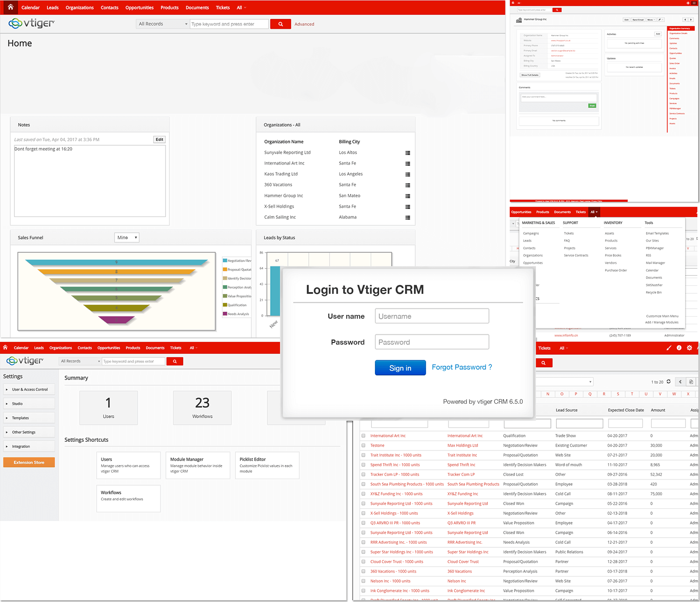Open list icon for Hammer Group Inc row
This screenshot has width=700, height=602.
click(408, 196)
